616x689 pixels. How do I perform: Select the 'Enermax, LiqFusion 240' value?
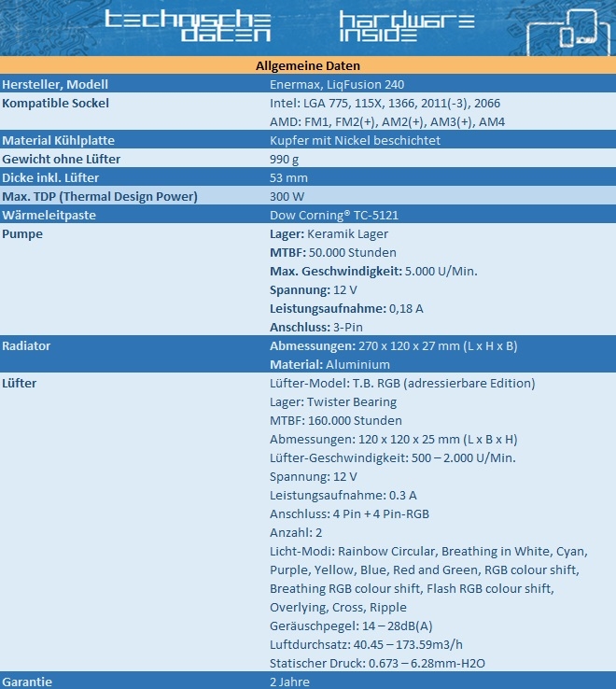pos(337,84)
